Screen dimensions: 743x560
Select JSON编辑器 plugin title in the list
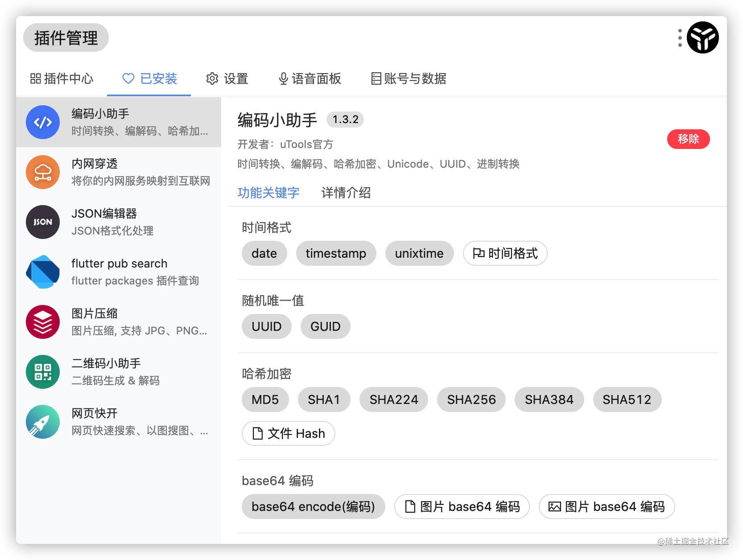pyautogui.click(x=104, y=214)
